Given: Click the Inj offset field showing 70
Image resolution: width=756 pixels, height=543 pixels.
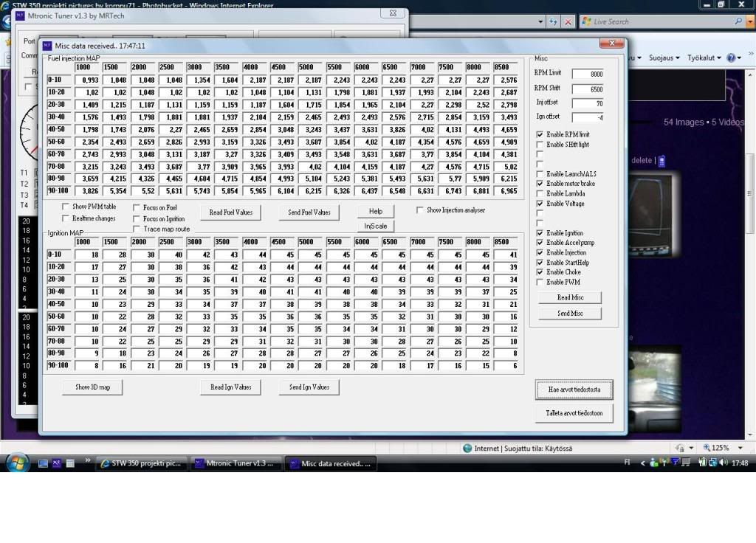Looking at the screenshot, I should (x=588, y=103).
